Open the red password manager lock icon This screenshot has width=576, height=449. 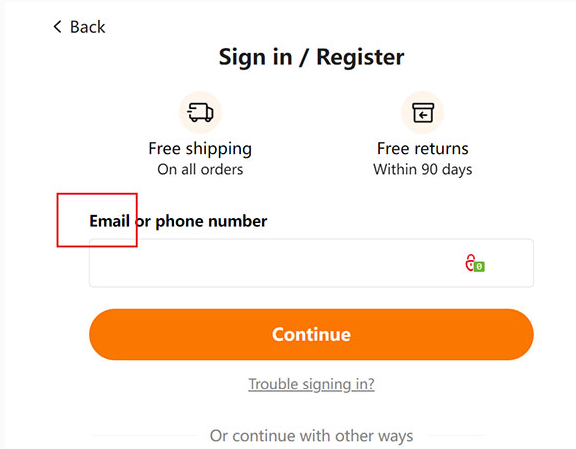click(470, 263)
